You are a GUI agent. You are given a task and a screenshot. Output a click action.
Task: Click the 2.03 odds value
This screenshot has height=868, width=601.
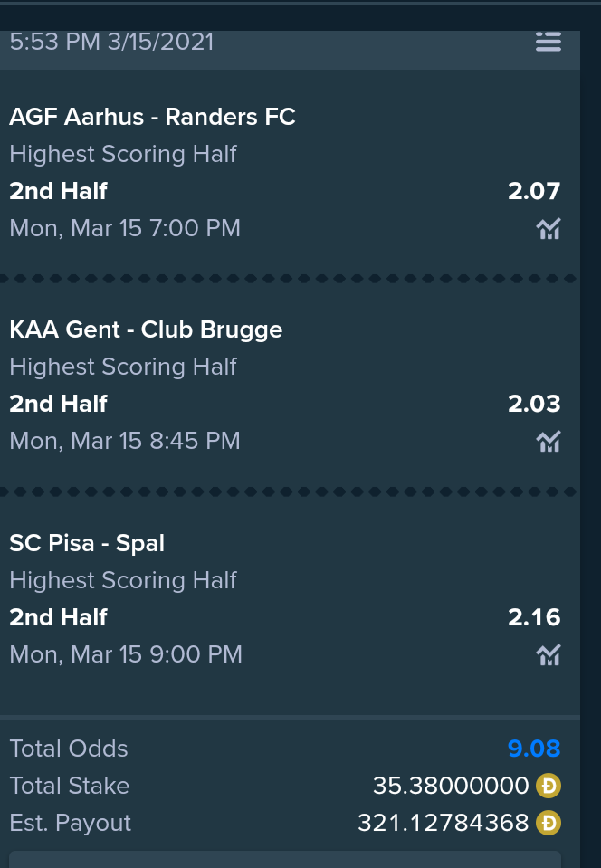tap(534, 404)
